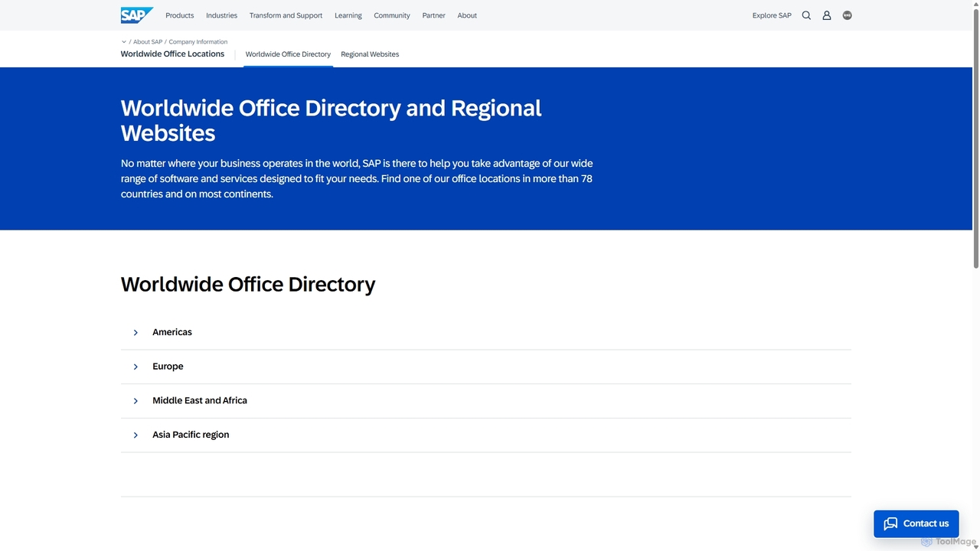
Task: Open the Community menu
Action: (x=392, y=15)
